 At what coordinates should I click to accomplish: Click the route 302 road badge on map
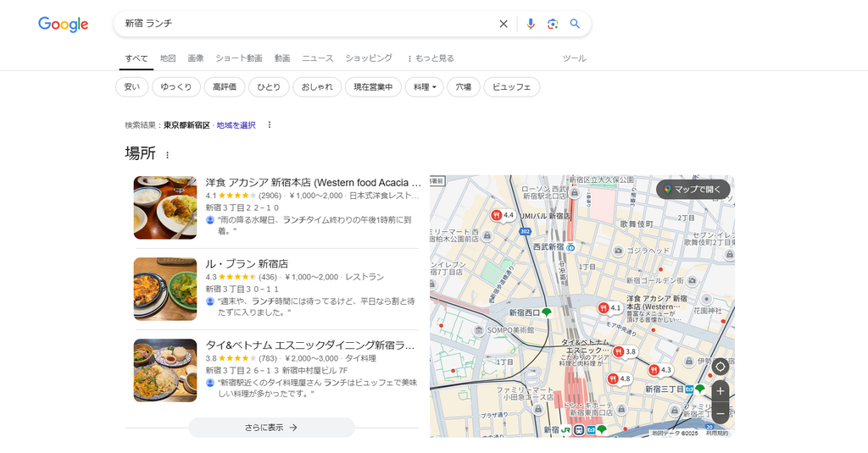pyautogui.click(x=526, y=231)
